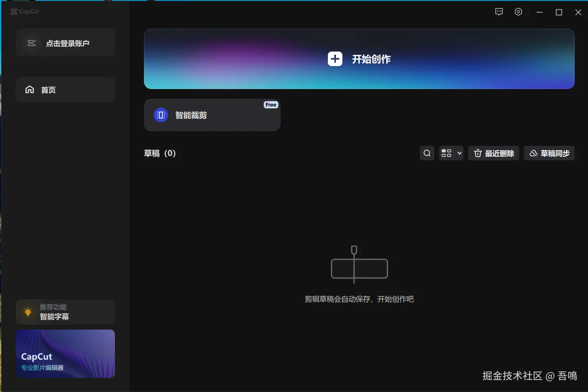Open 最近删除 recently deleted drafts
This screenshot has height=392, width=588.
(494, 153)
